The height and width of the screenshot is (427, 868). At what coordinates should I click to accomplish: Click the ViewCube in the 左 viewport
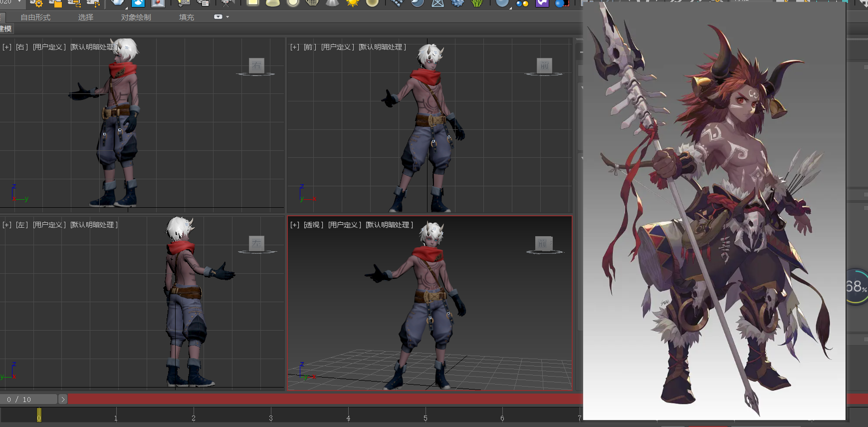[256, 244]
